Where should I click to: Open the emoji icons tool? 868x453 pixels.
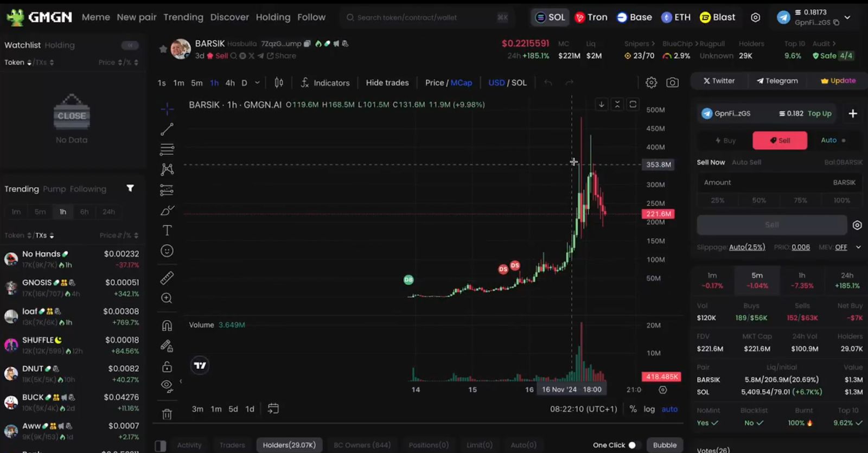point(167,251)
